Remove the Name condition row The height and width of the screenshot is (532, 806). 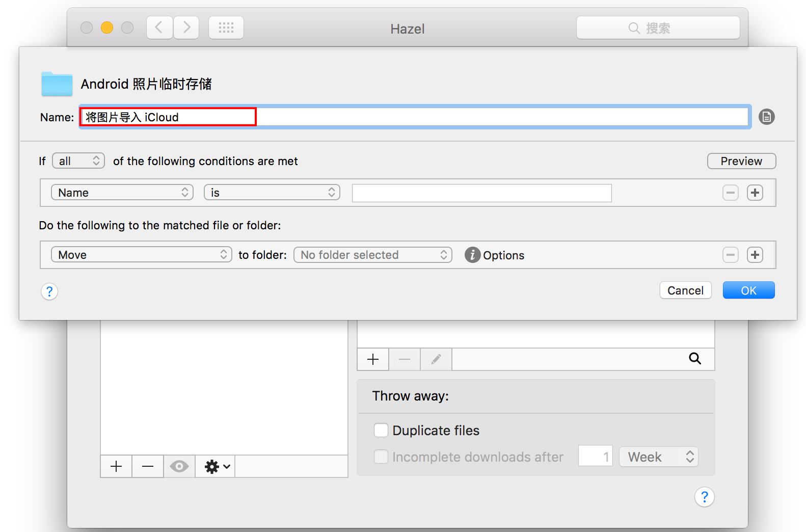coord(730,193)
